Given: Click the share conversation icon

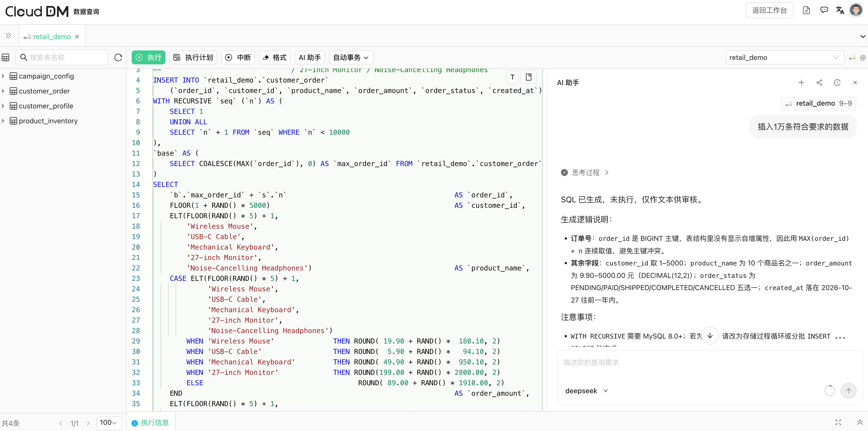Looking at the screenshot, I should pos(819,83).
